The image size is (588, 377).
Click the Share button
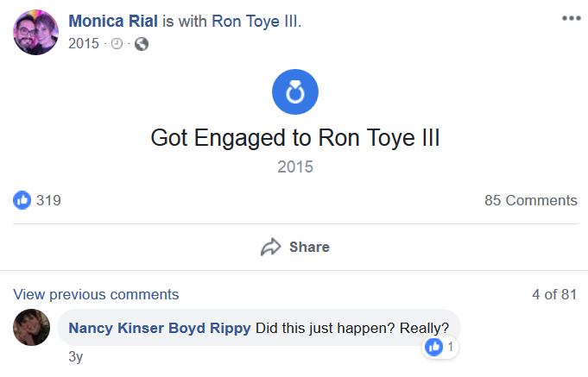(x=295, y=247)
